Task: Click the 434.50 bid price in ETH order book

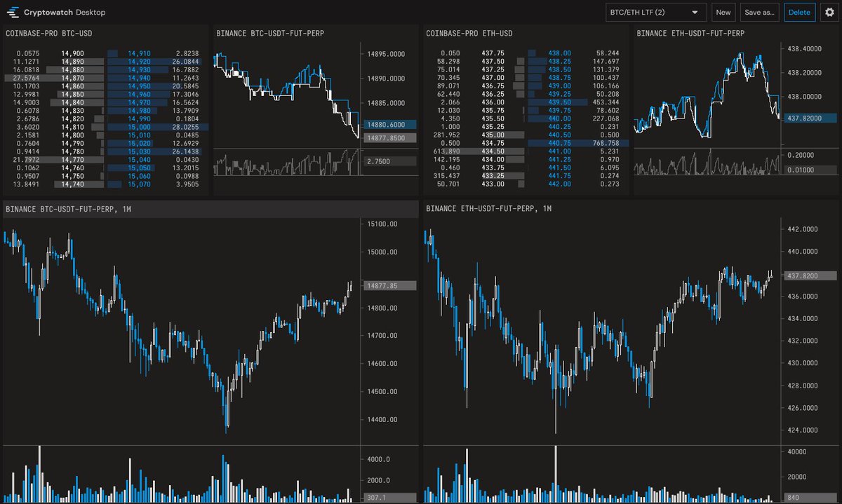Action: [x=493, y=152]
